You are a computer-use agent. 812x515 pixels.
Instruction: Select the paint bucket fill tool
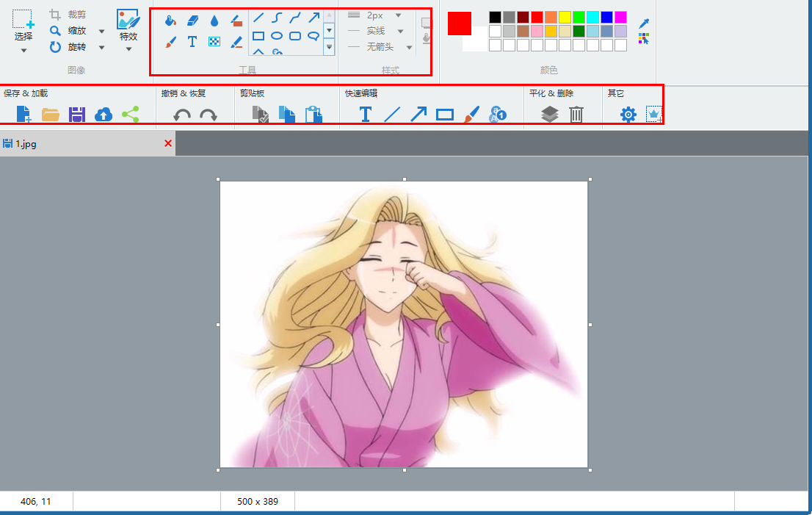[x=170, y=21]
